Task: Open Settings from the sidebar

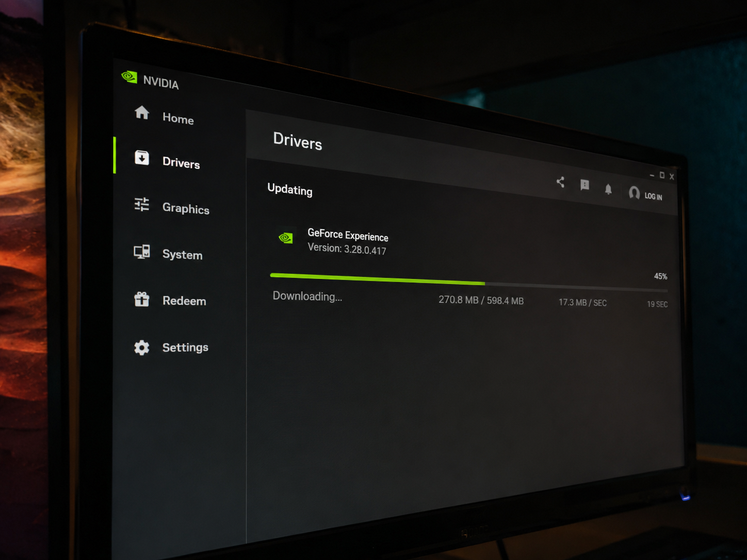Action: 185,348
